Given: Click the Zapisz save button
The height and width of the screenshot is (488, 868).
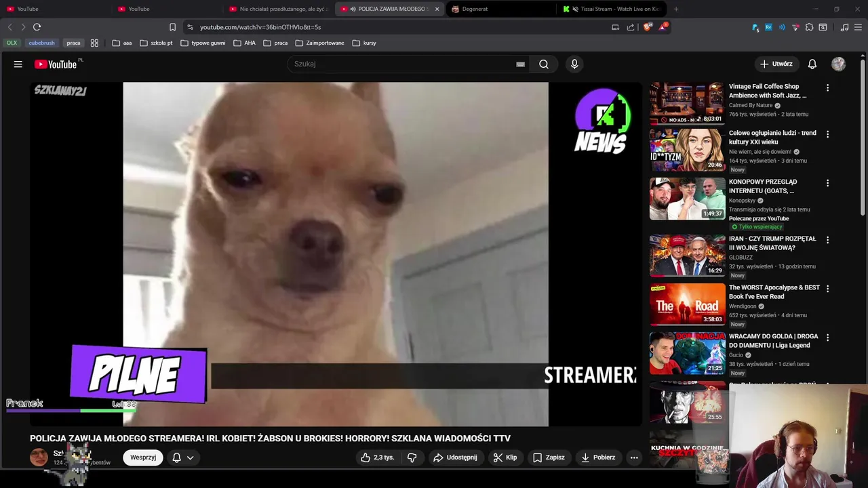Looking at the screenshot, I should [x=549, y=457].
